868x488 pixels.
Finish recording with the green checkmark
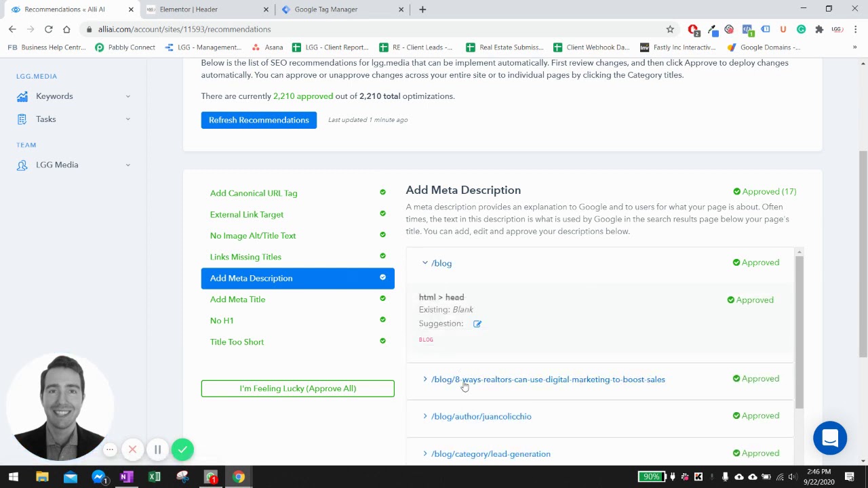(182, 449)
